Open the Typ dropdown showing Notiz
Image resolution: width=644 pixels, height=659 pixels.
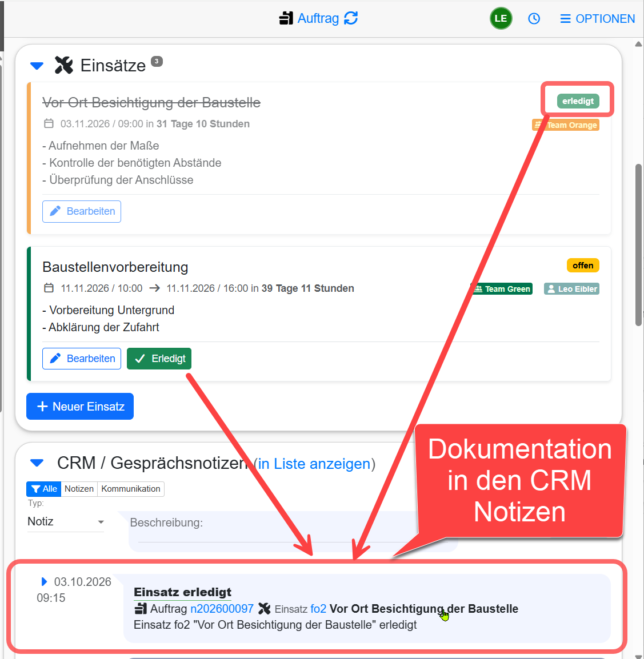coord(66,521)
